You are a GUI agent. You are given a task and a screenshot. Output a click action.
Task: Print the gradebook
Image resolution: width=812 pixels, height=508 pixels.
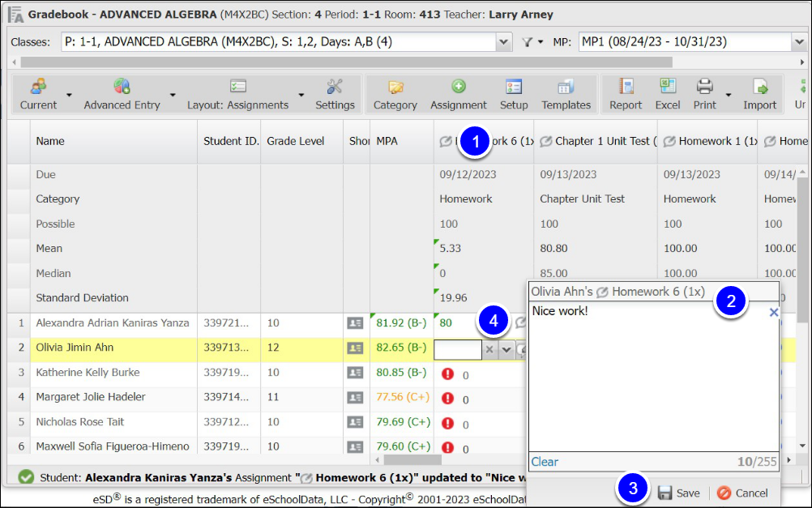[x=704, y=94]
